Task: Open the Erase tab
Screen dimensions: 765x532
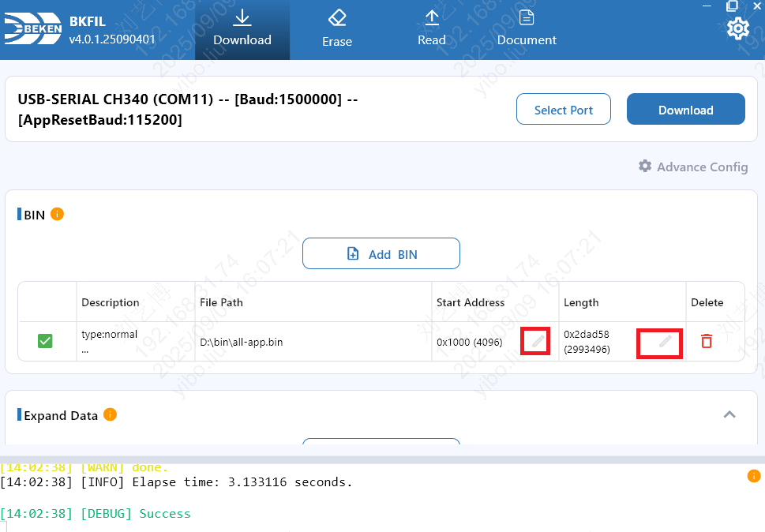Action: click(337, 29)
